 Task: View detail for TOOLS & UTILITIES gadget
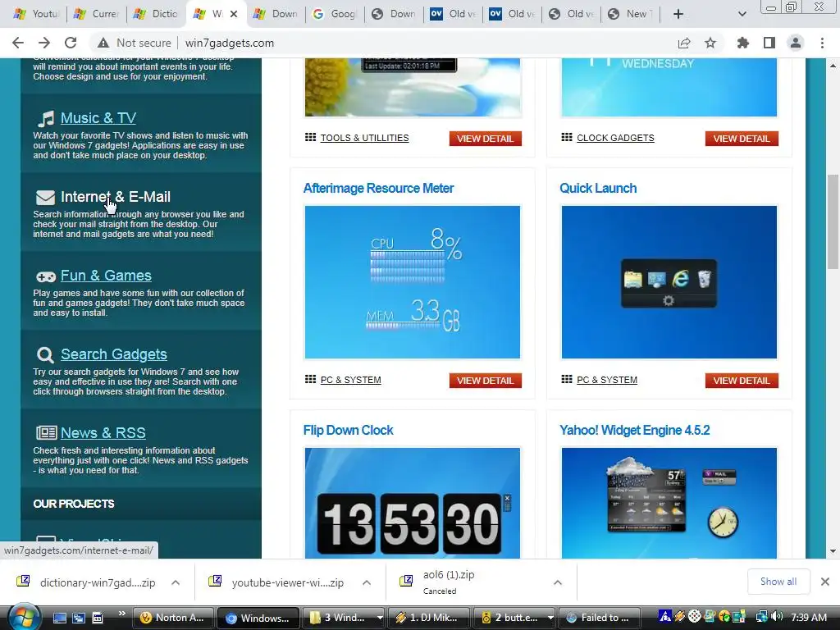pyautogui.click(x=486, y=138)
